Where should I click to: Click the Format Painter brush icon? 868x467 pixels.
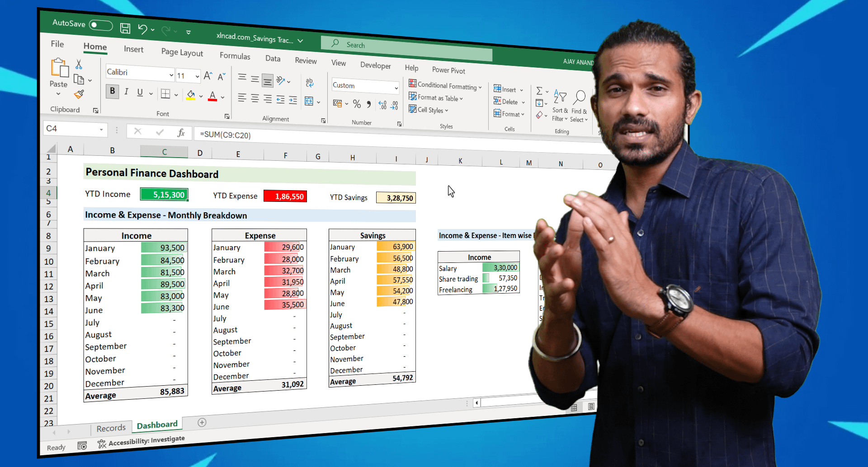click(x=79, y=94)
